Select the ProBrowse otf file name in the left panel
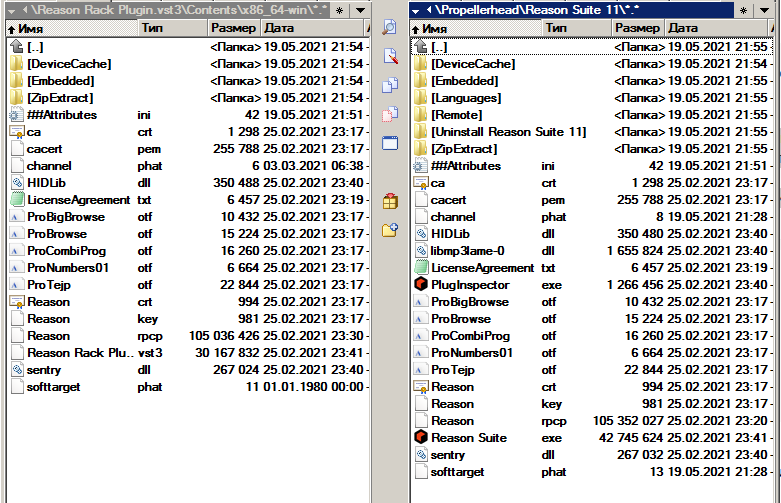This screenshot has width=781, height=503. point(57,234)
